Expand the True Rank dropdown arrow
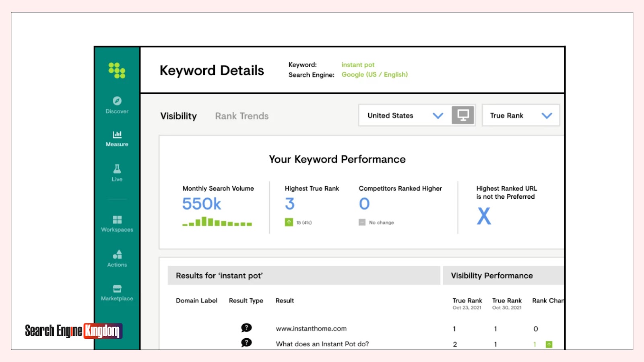 click(x=547, y=115)
